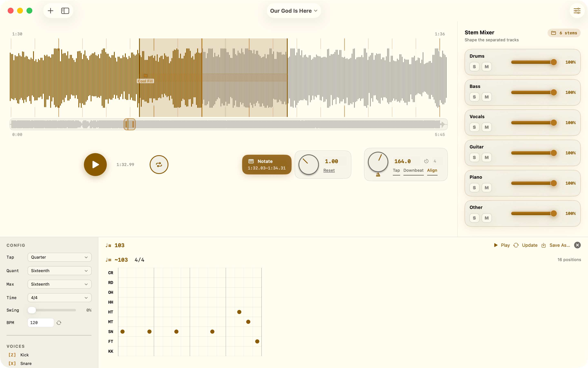Click Play in the notation panel
Image resolution: width=588 pixels, height=368 pixels.
pyautogui.click(x=502, y=245)
